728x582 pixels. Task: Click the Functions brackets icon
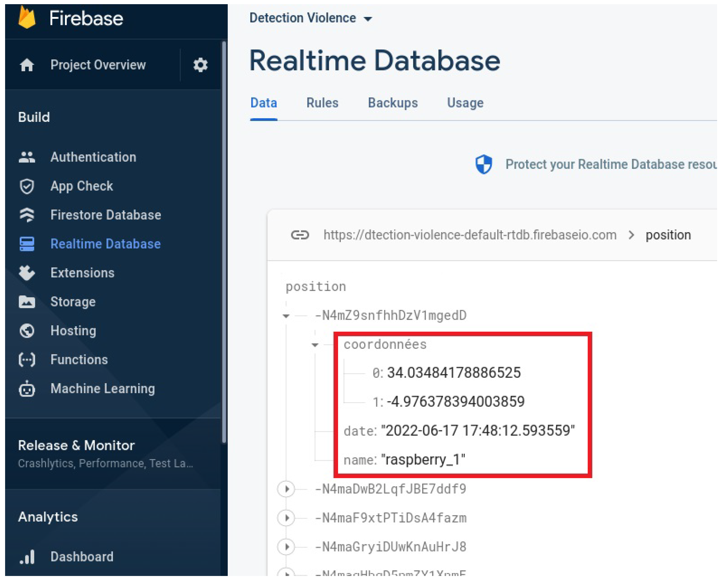tap(27, 360)
